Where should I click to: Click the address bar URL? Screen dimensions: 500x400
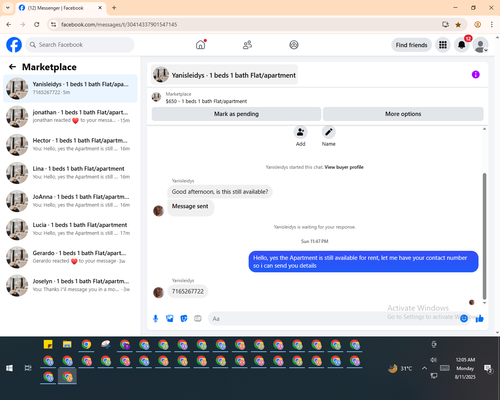click(119, 24)
